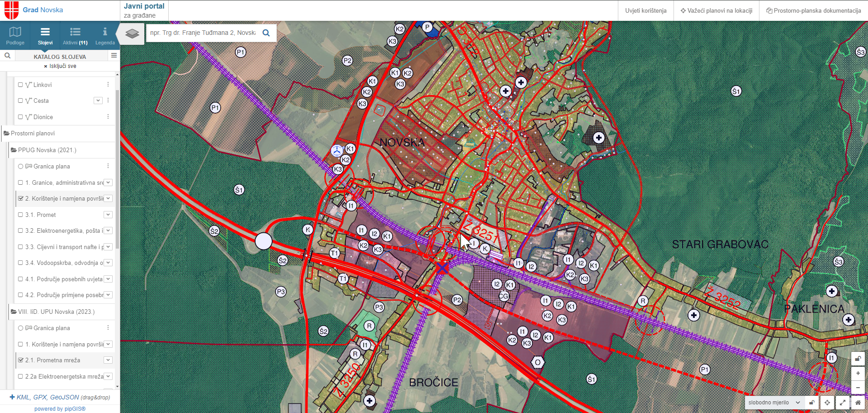The image size is (868, 413).
Task: Zoom in with the plus button
Action: click(x=858, y=373)
